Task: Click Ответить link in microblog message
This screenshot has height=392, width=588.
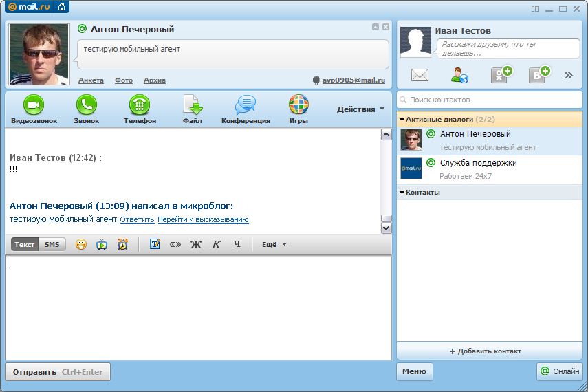Action: coord(137,219)
